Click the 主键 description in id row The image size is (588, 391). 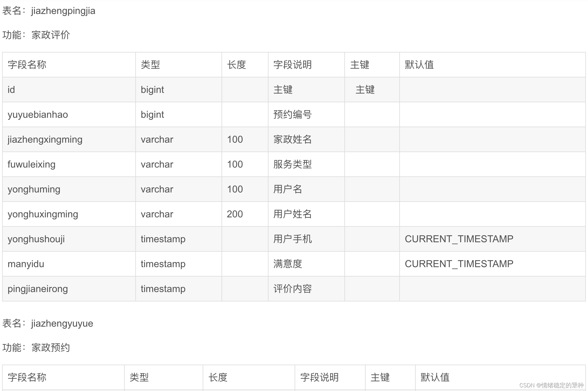point(283,90)
